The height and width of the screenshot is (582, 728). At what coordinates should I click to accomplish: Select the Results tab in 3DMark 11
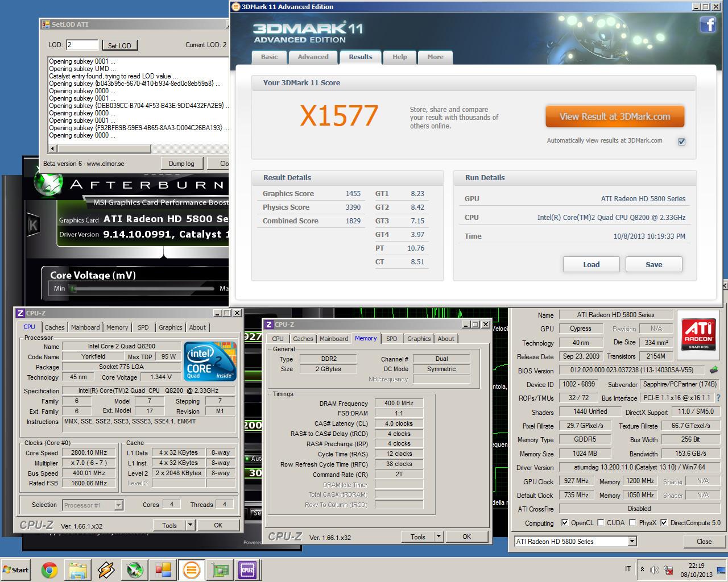click(x=361, y=57)
